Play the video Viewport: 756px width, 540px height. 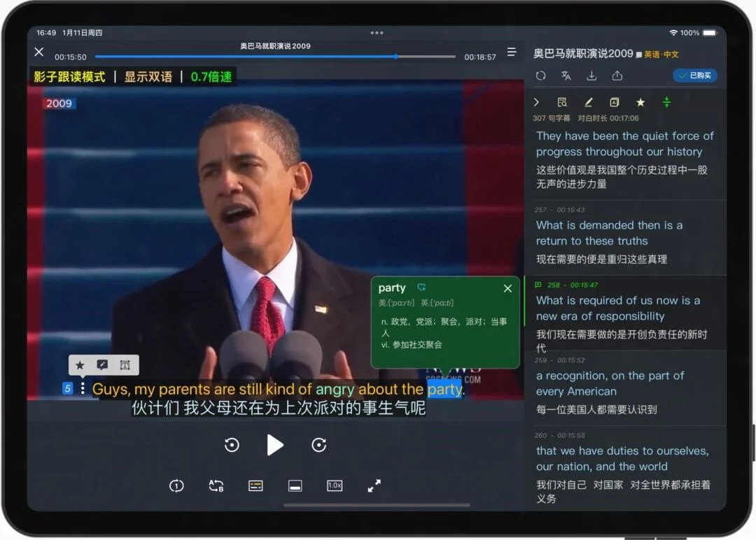pos(275,445)
